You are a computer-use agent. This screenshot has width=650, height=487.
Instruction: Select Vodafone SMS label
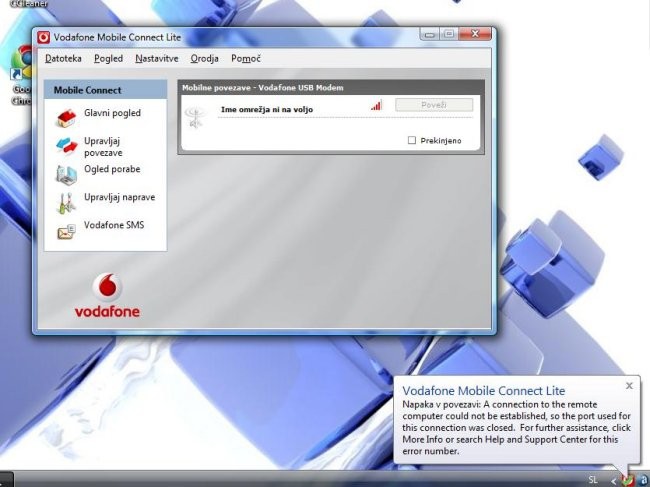click(114, 225)
